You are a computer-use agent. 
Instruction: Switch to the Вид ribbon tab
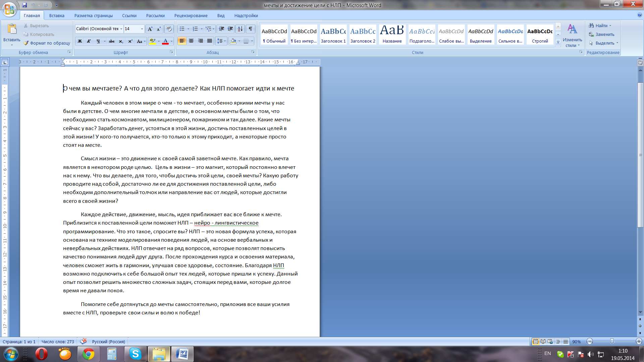point(221,15)
